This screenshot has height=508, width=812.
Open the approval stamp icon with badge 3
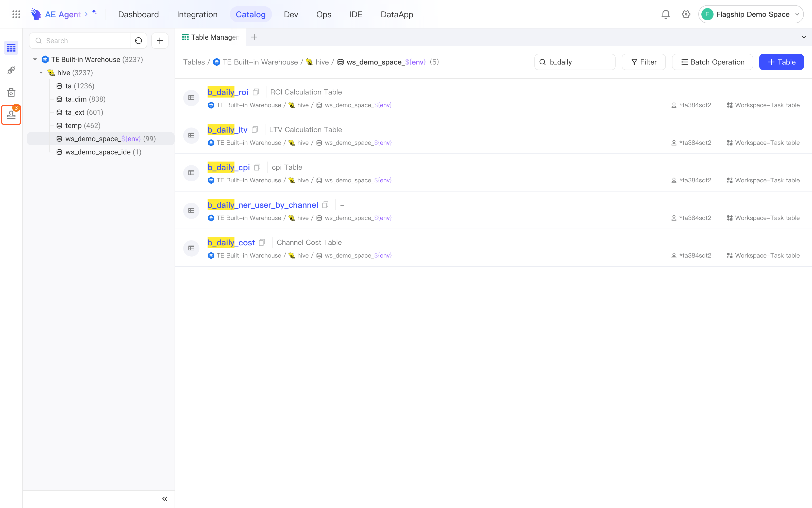coord(11,115)
